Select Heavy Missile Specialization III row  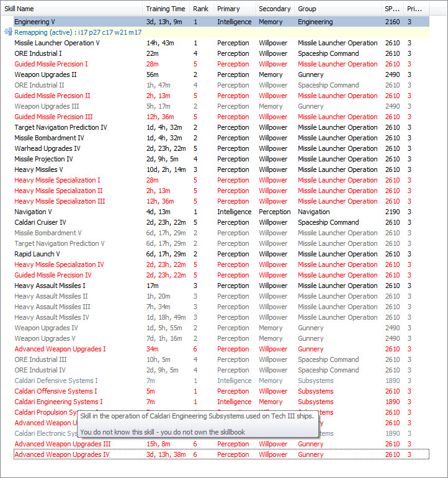[222, 201]
